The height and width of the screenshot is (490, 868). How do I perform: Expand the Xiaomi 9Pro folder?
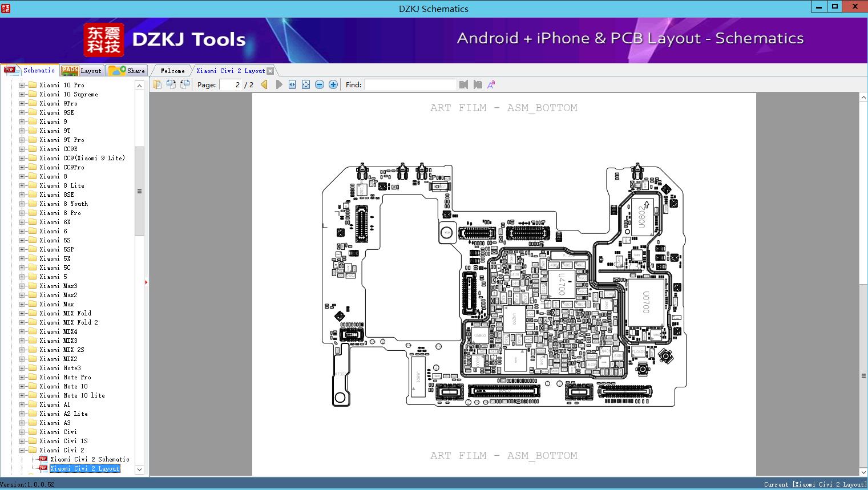tap(22, 103)
